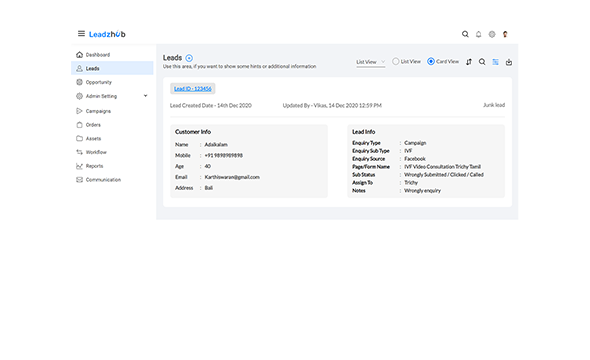Click the Workflow icon in sidebar

79,152
